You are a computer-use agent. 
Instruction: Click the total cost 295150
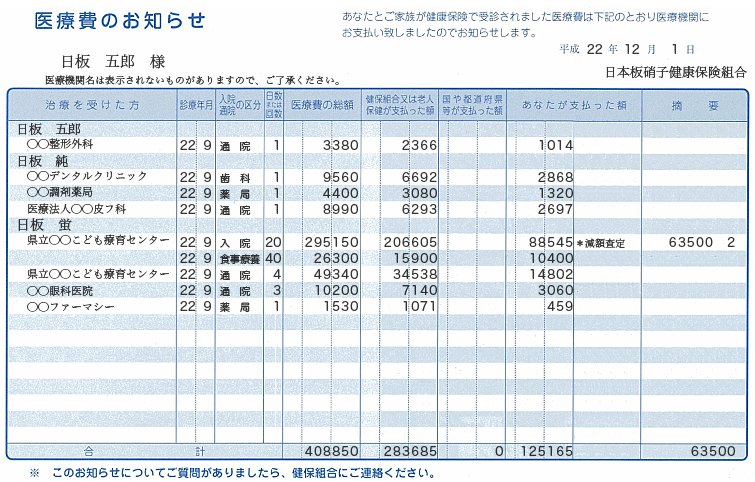click(x=332, y=242)
